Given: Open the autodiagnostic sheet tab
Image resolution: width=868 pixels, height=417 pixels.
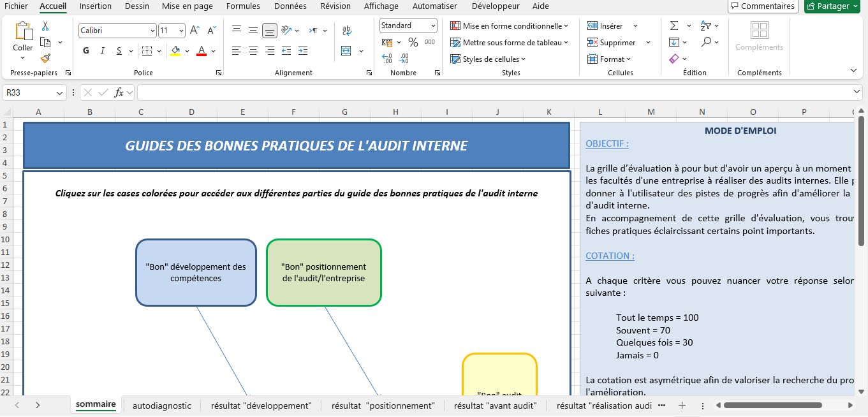Looking at the screenshot, I should 161,405.
